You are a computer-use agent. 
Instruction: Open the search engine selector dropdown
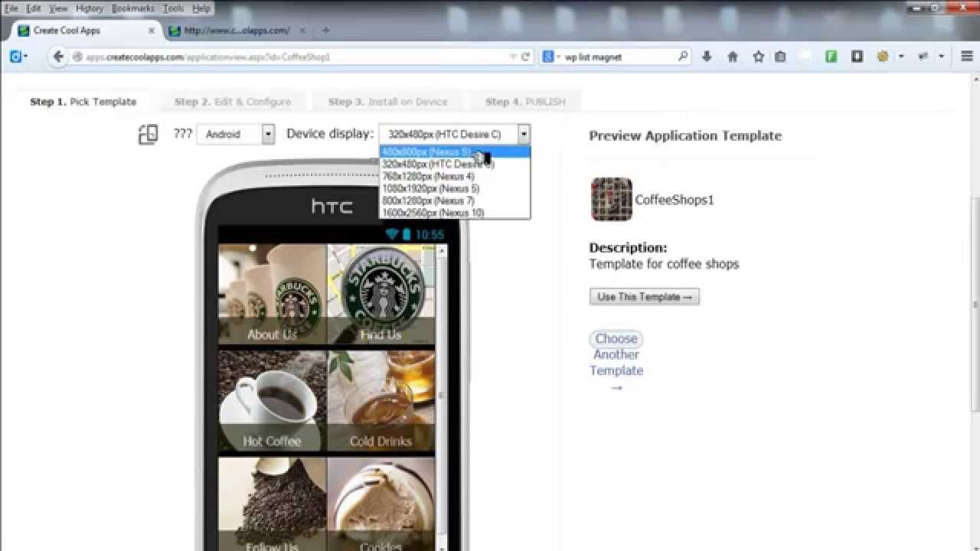tap(550, 57)
